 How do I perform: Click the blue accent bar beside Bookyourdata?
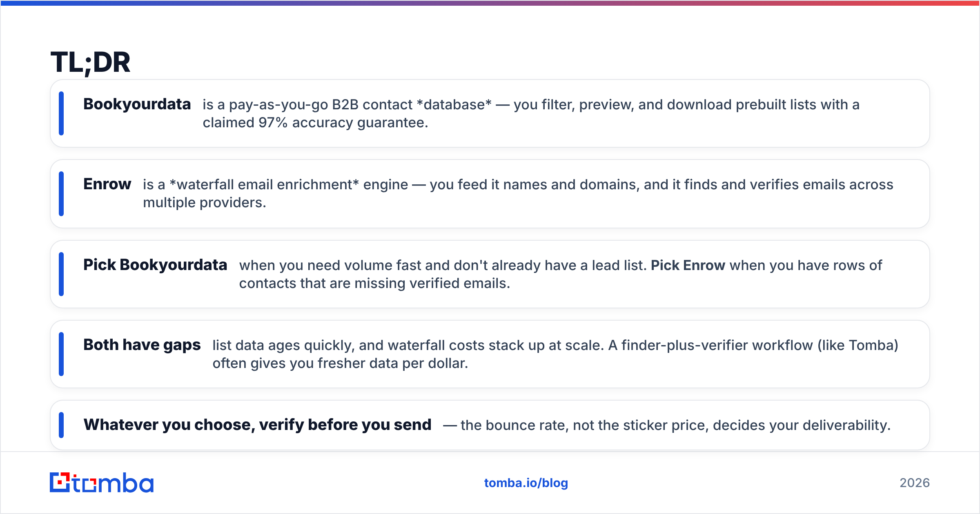pos(61,113)
